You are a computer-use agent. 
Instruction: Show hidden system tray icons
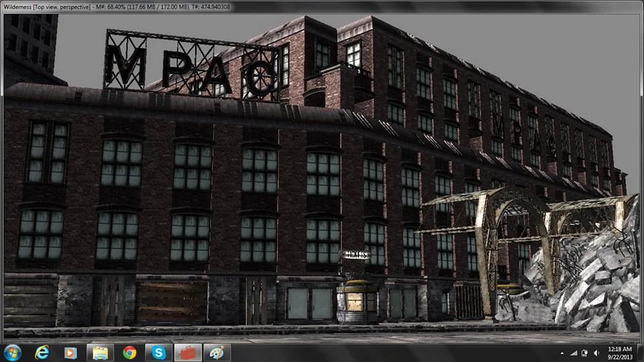pyautogui.click(x=562, y=353)
